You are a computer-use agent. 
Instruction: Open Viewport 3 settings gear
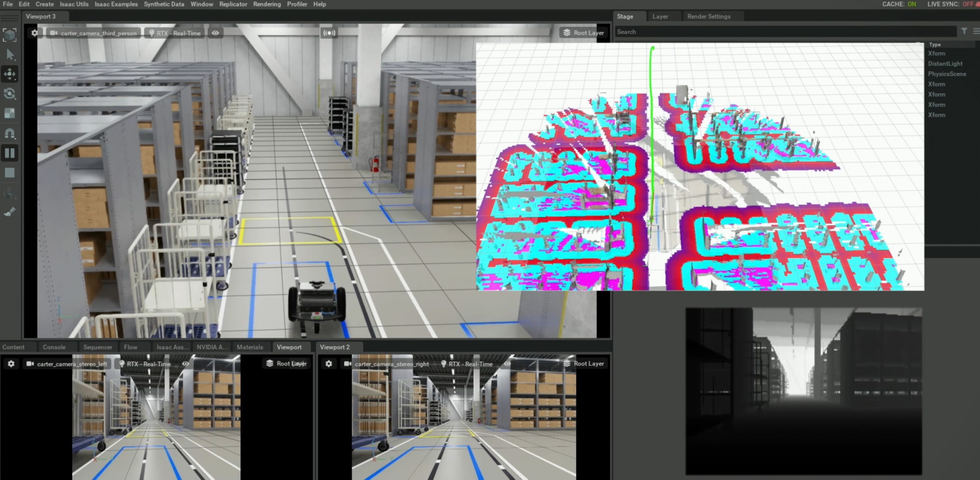coord(34,33)
